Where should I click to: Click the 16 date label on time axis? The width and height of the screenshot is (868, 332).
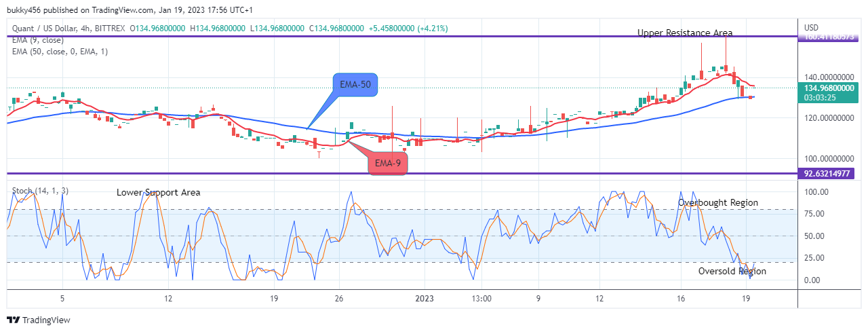pyautogui.click(x=681, y=299)
